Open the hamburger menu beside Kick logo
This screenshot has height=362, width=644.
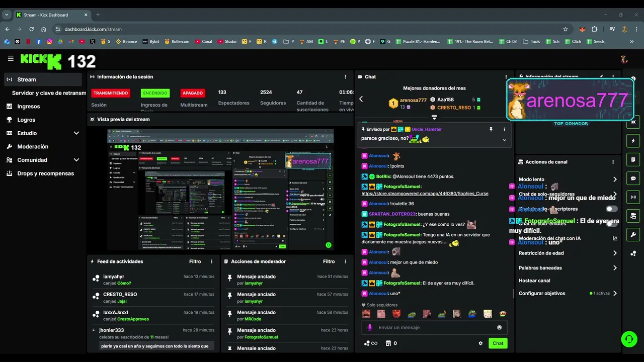11,59
